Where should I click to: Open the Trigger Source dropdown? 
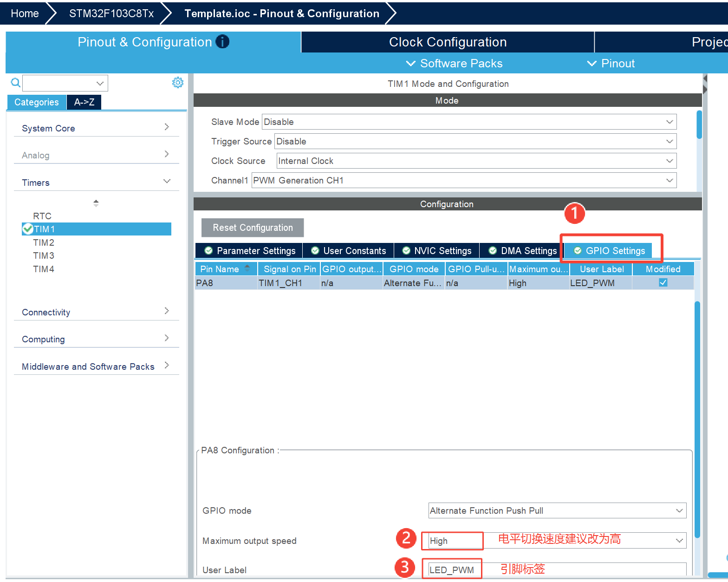pos(475,141)
